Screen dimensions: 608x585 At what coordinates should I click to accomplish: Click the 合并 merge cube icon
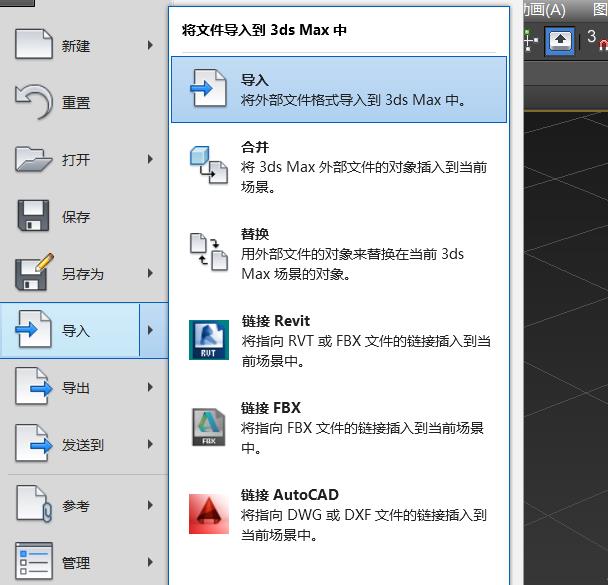(x=209, y=165)
